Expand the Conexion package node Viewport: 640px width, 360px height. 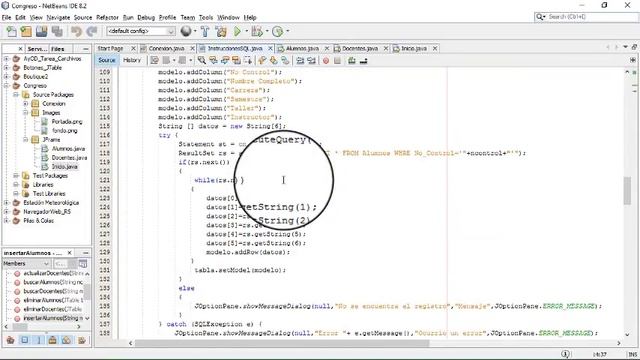(25, 104)
